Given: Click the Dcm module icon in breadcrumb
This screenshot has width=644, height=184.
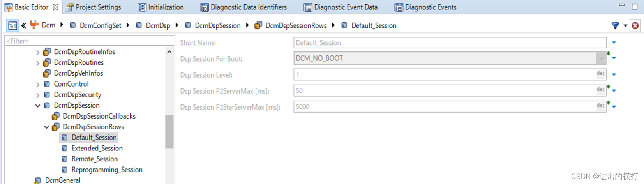Looking at the screenshot, I should pos(35,25).
